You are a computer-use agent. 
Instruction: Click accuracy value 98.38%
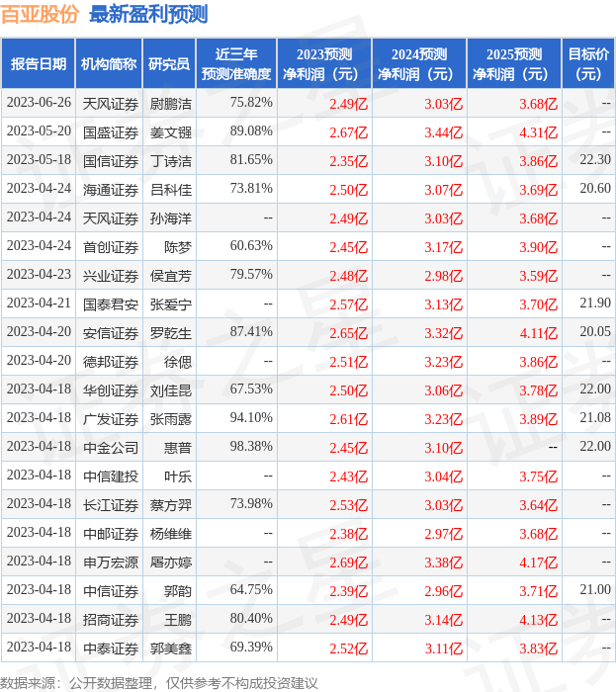(251, 447)
